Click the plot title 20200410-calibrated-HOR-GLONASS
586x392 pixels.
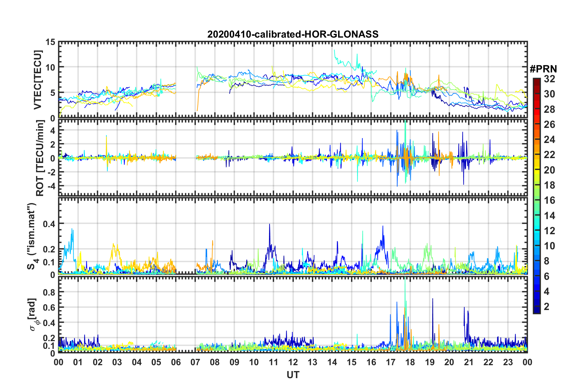click(293, 34)
